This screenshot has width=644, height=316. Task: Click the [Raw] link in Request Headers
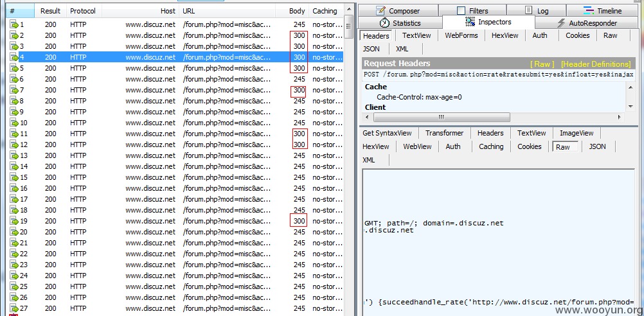(x=542, y=64)
